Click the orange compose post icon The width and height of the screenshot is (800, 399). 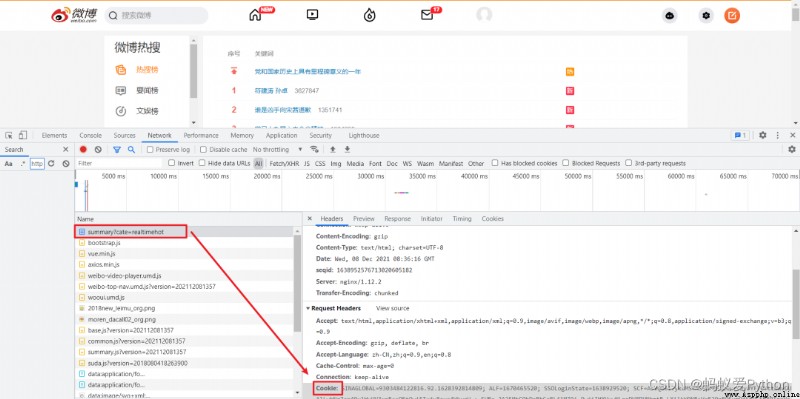732,16
